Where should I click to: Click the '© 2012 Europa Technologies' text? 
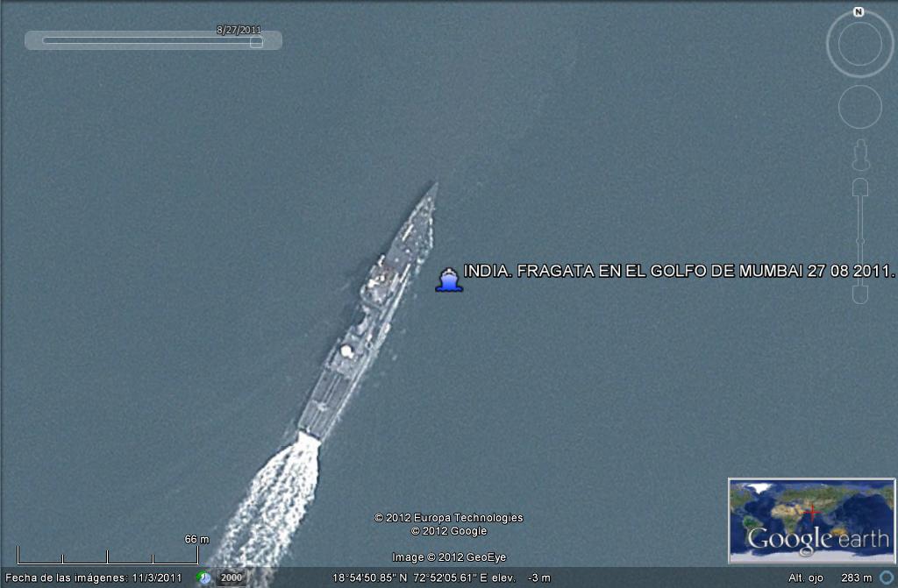tap(448, 518)
